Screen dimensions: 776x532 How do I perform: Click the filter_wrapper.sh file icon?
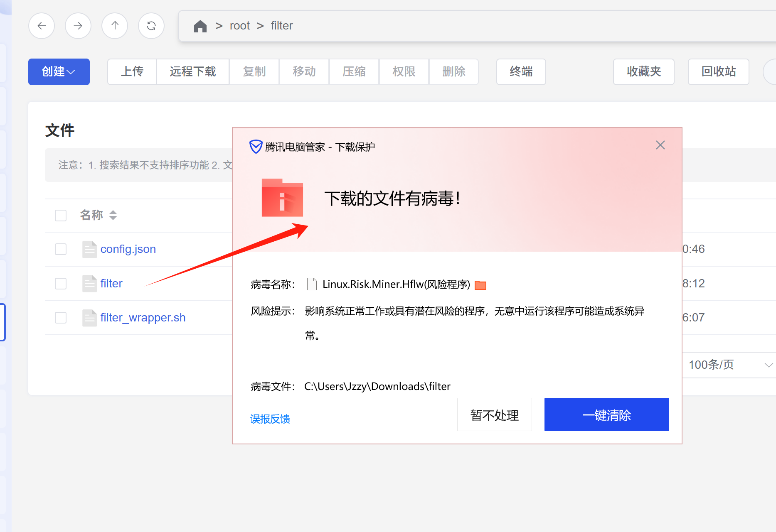click(89, 318)
